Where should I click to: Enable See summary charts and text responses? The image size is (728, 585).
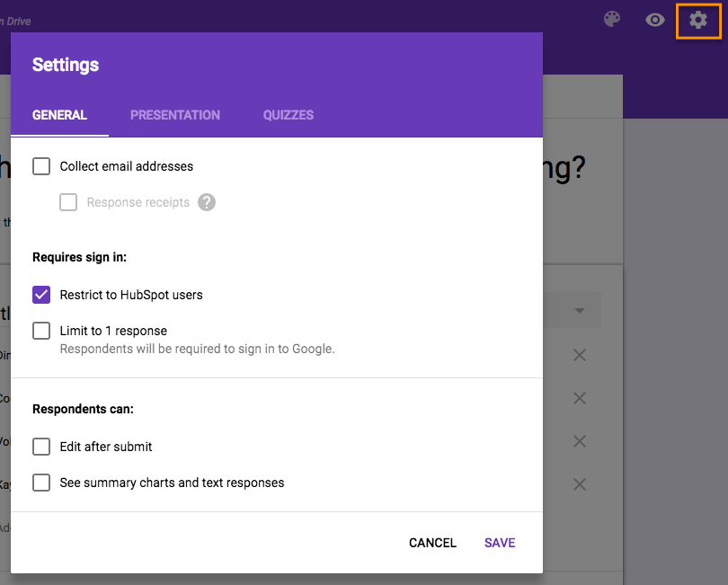(x=41, y=483)
